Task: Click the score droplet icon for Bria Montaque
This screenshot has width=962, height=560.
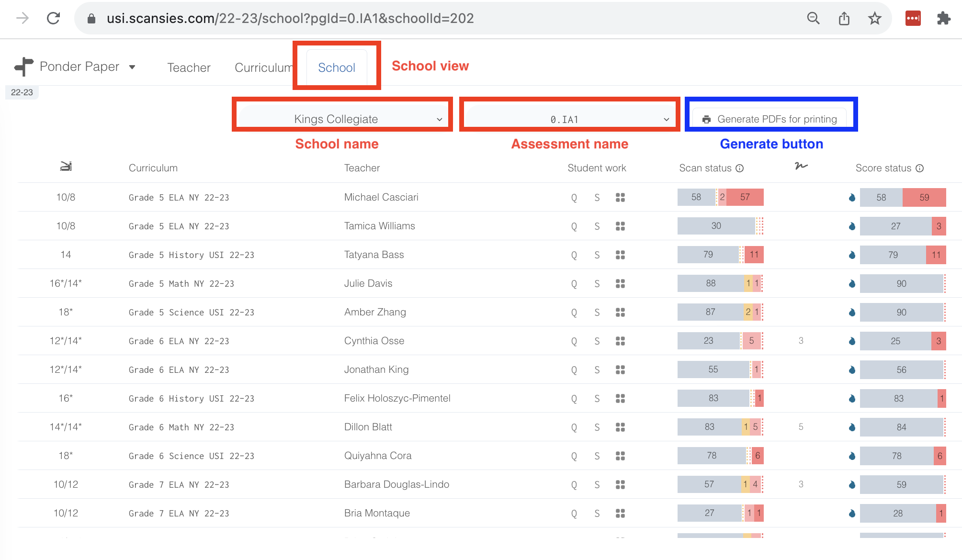Action: [x=852, y=513]
